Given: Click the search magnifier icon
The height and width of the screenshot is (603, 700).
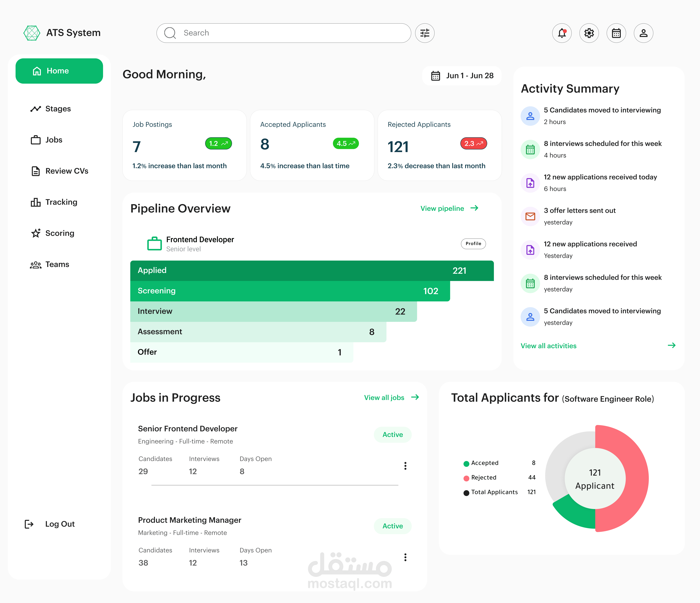Looking at the screenshot, I should click(x=170, y=33).
